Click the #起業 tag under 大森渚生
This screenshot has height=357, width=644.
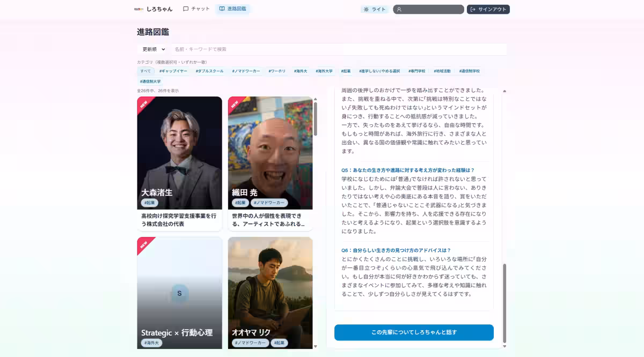click(x=150, y=202)
